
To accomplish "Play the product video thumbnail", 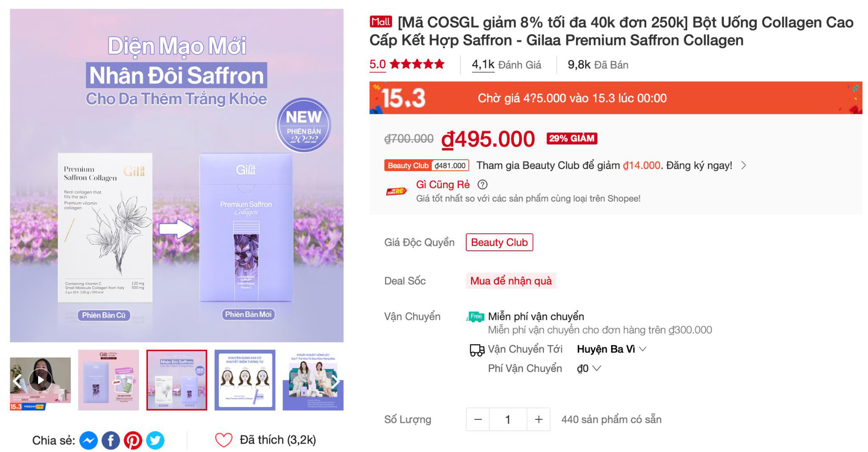I will tap(40, 380).
